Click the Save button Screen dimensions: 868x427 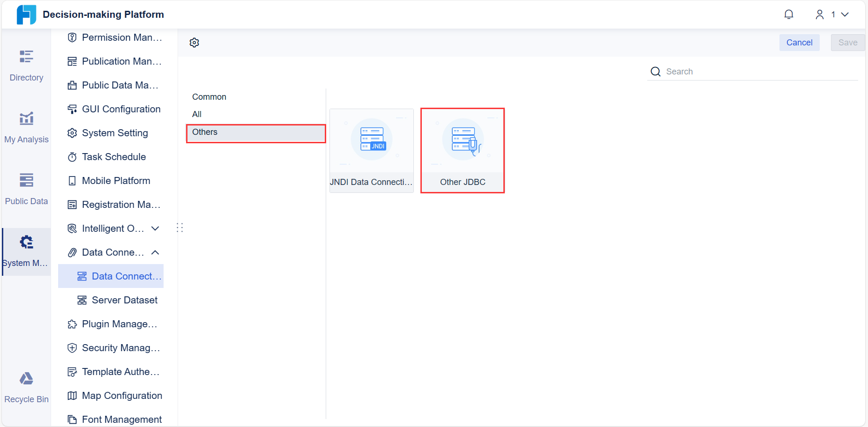[847, 43]
